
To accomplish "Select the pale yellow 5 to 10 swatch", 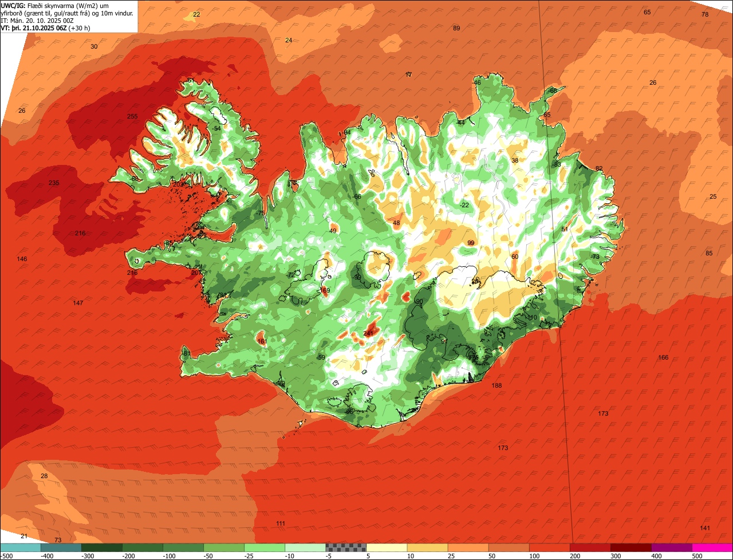I will tap(387, 547).
